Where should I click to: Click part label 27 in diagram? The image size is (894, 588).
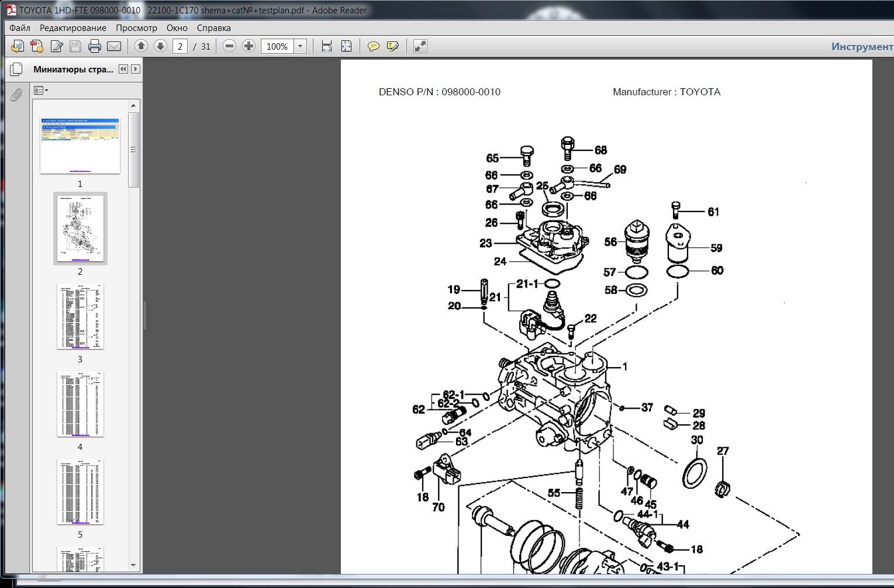tap(723, 451)
